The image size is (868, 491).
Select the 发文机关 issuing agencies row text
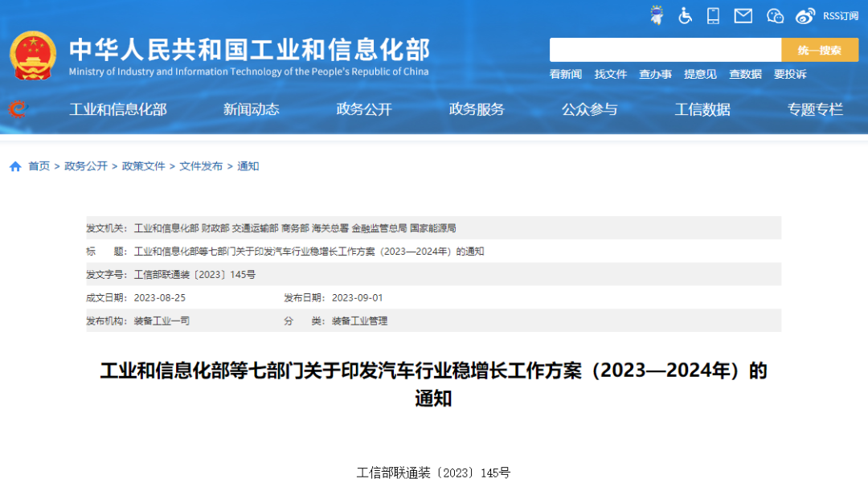click(x=295, y=228)
